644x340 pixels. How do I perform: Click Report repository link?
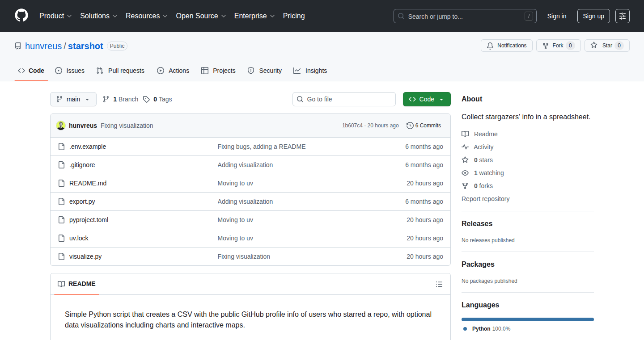486,199
